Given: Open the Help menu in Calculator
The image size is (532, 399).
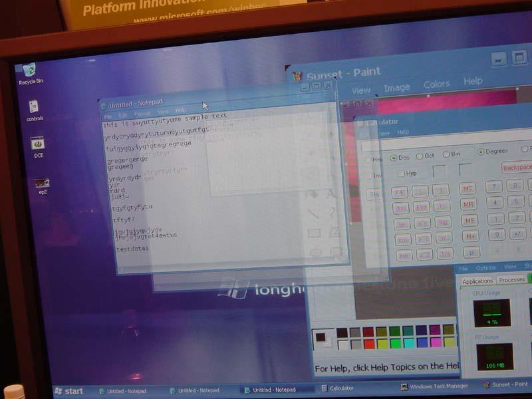Looking at the screenshot, I should tap(403, 132).
